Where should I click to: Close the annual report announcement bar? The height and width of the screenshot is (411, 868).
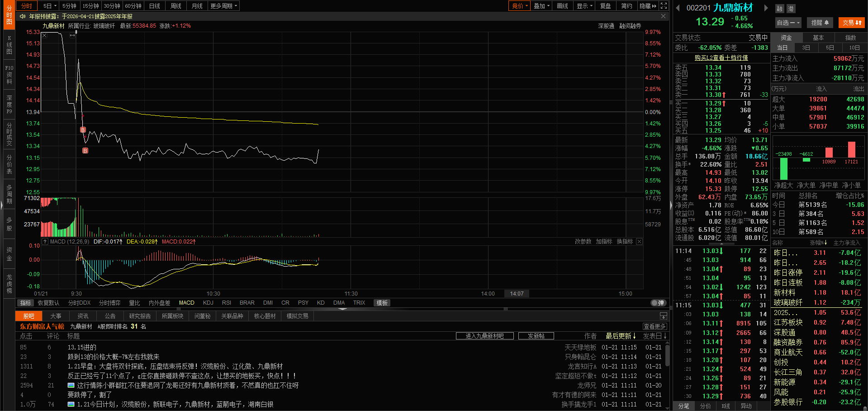(663, 16)
